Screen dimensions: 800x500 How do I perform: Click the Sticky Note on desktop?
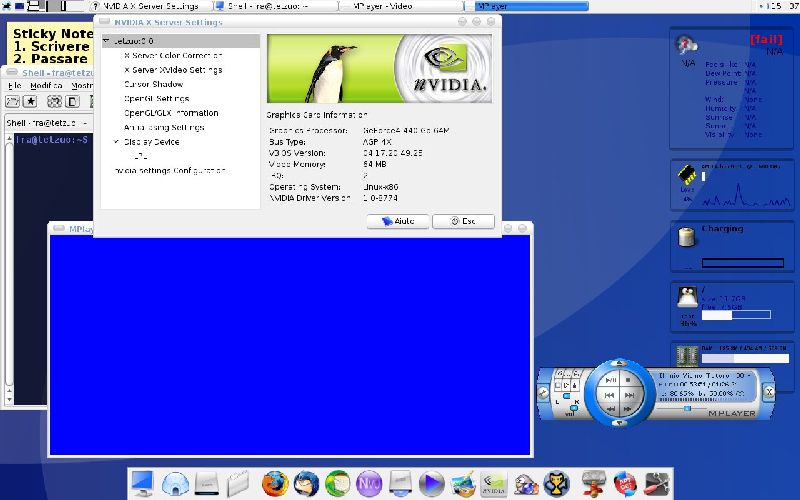51,45
